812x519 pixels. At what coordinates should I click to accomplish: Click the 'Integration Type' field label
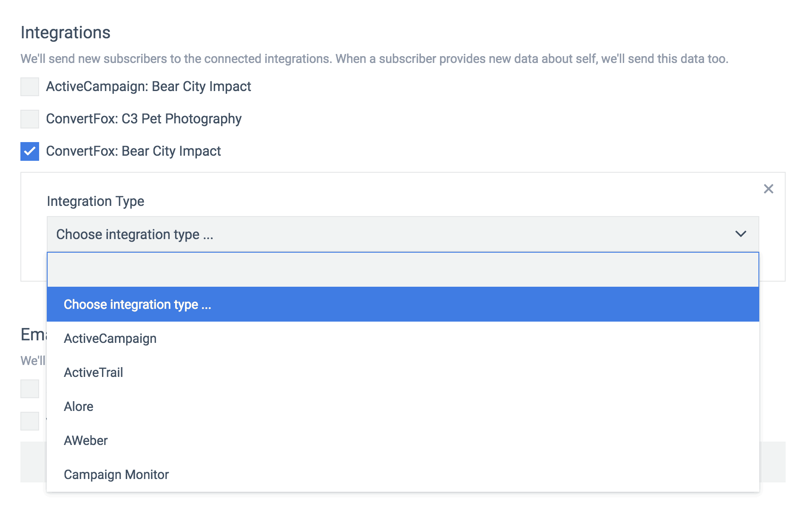[x=96, y=201]
